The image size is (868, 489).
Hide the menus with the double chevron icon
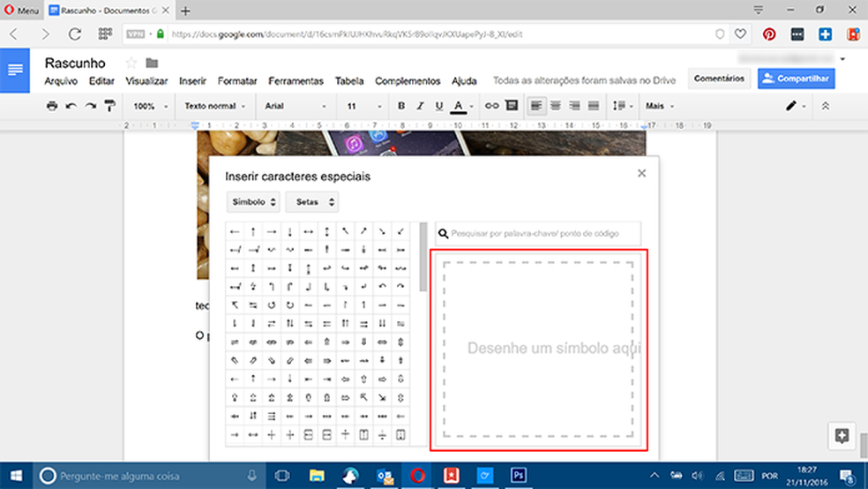pos(826,106)
